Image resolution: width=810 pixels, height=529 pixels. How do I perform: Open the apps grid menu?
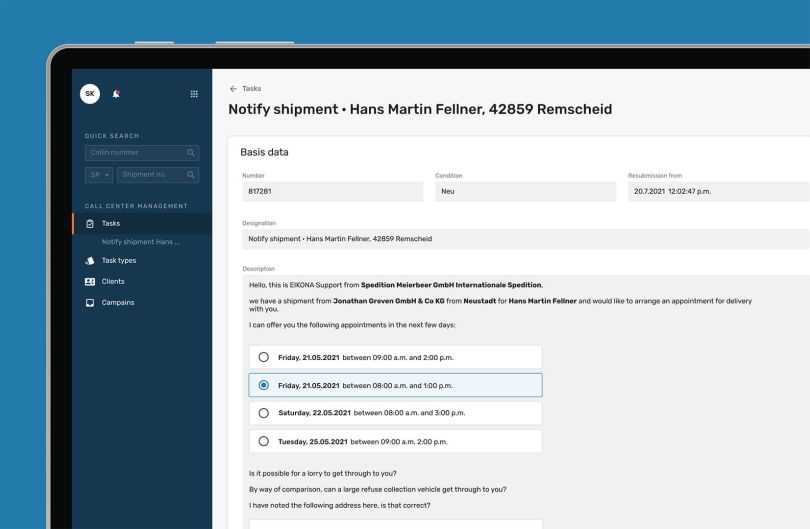click(x=194, y=94)
